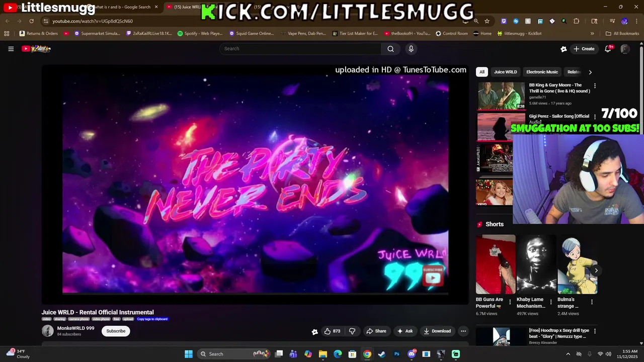The width and height of the screenshot is (644, 362).
Task: Open the Twitch extension icon
Action: [x=504, y=21]
